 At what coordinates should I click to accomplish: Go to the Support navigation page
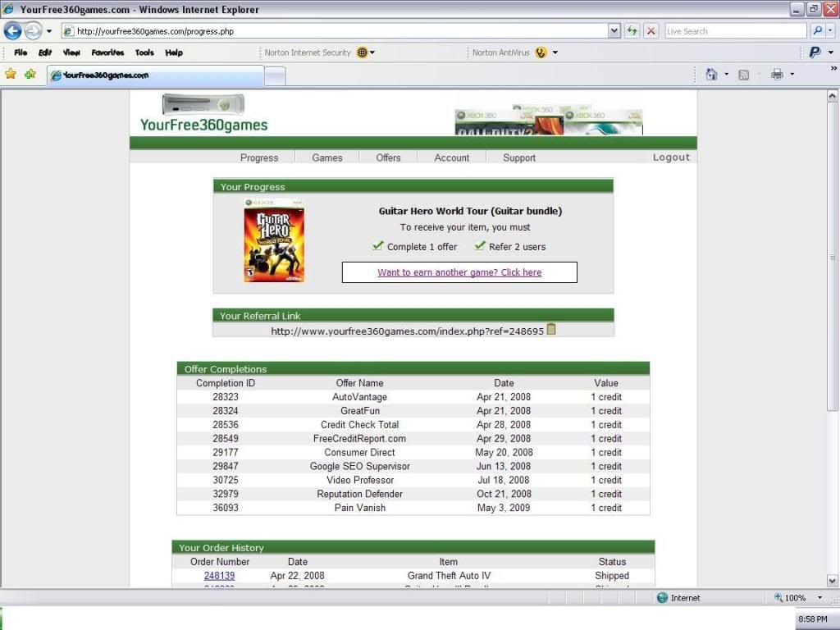coord(519,157)
